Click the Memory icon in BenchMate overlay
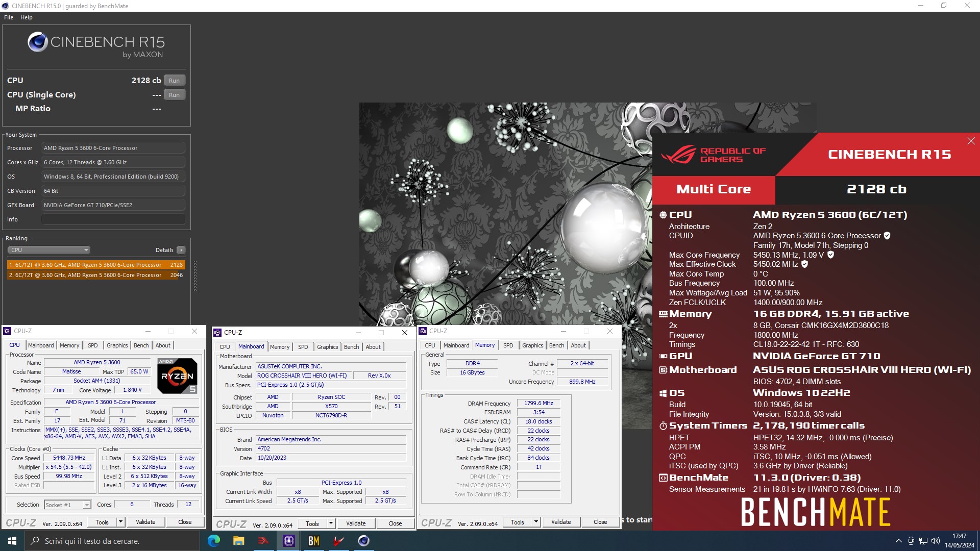 pos(663,314)
